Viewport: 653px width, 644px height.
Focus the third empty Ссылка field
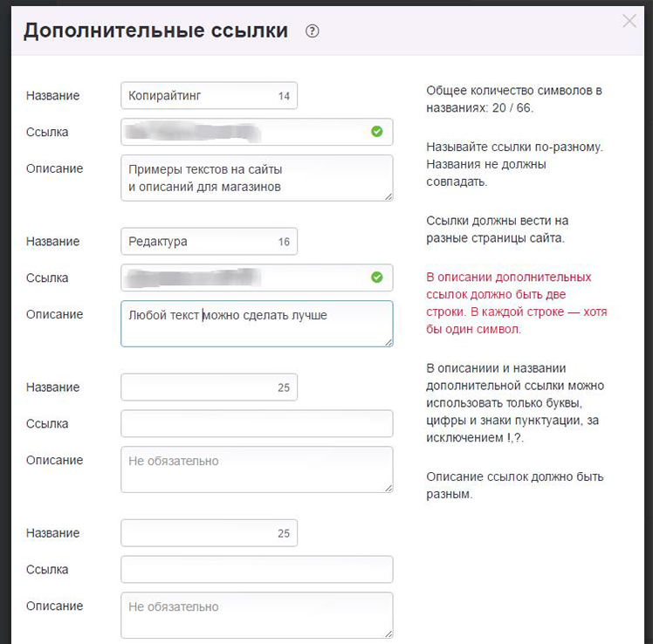click(257, 423)
